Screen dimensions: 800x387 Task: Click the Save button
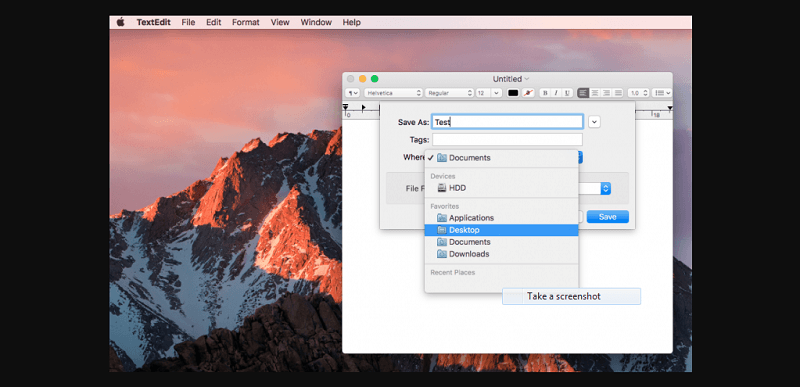pos(608,217)
